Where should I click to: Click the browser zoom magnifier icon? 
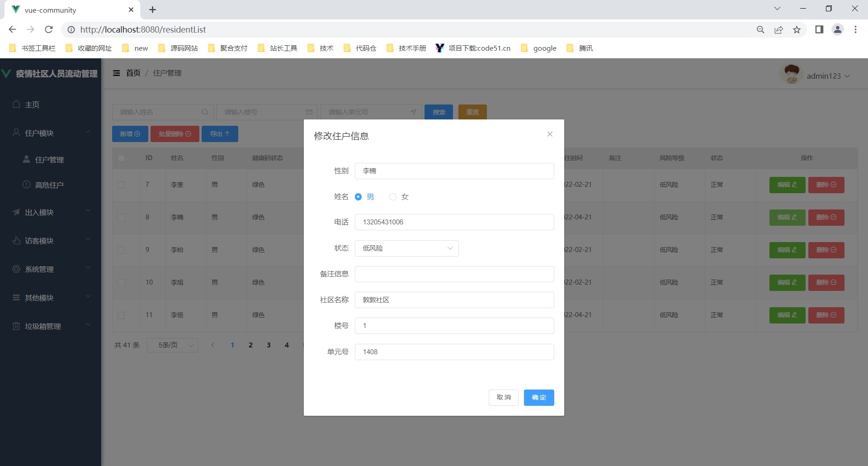pos(760,29)
